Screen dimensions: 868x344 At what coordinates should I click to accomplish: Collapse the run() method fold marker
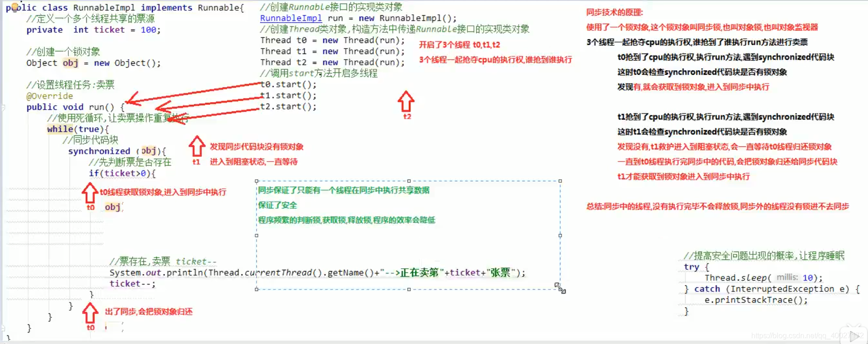coord(3,107)
